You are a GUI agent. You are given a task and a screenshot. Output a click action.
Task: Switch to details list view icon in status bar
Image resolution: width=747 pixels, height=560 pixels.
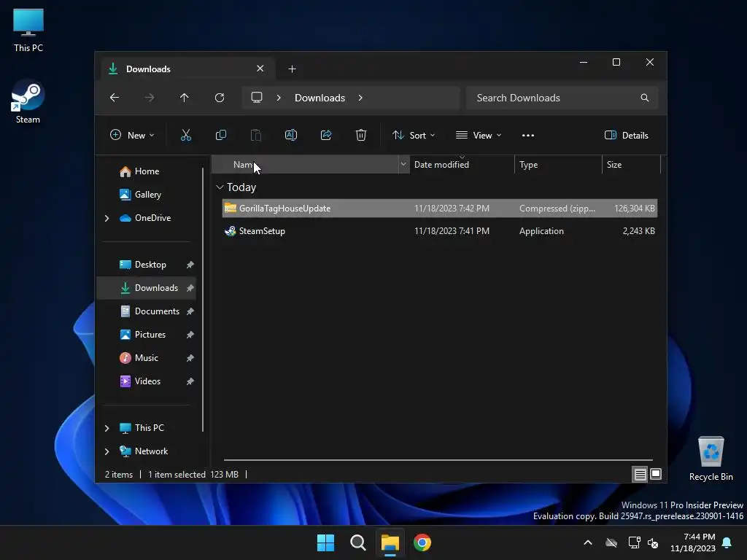click(x=640, y=474)
